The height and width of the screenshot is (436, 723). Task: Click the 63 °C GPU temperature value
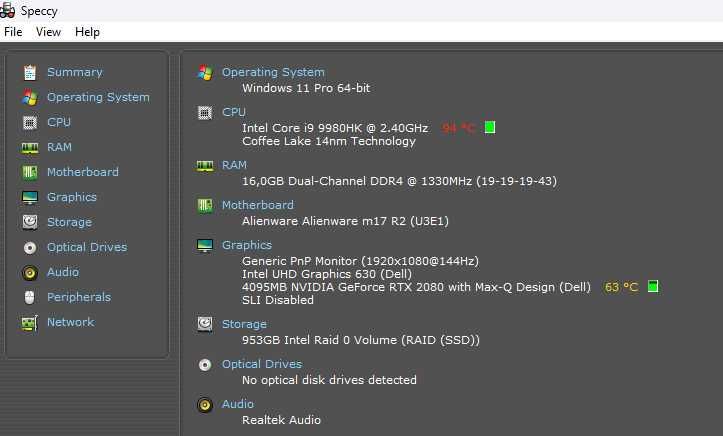pos(622,287)
